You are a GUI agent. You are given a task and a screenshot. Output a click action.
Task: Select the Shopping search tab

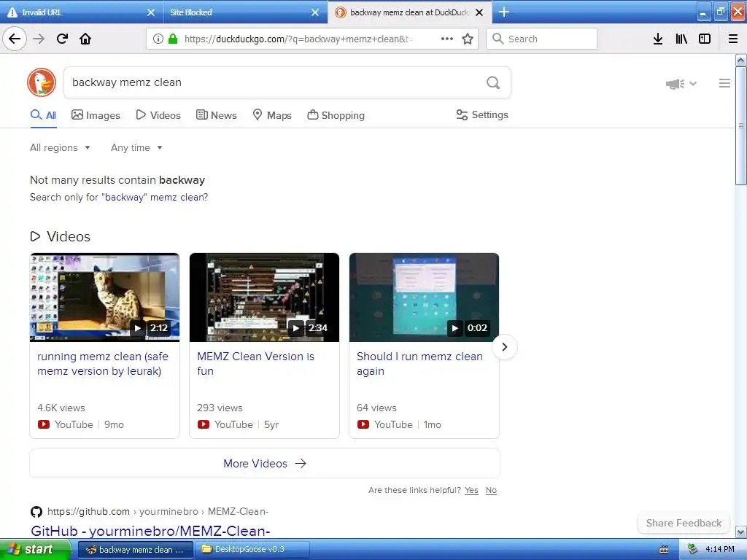(x=336, y=115)
